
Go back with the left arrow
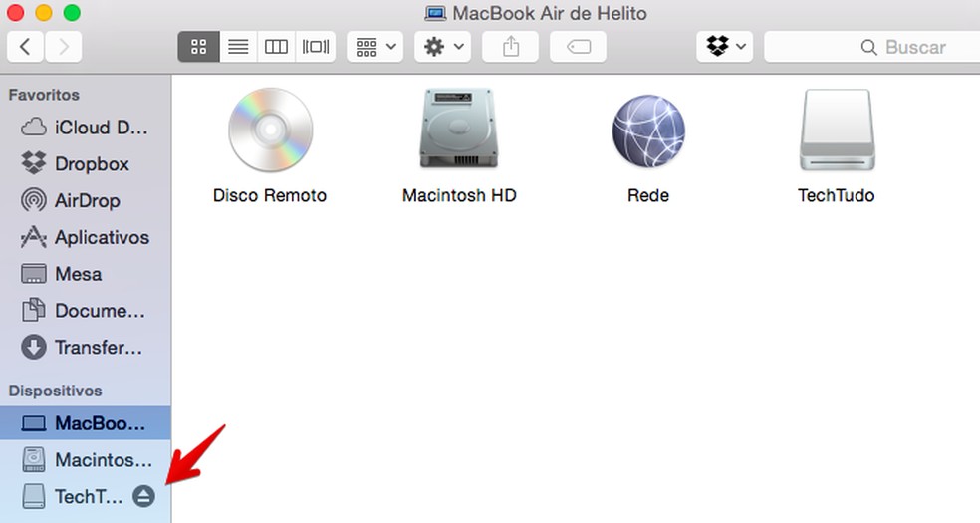pos(26,47)
